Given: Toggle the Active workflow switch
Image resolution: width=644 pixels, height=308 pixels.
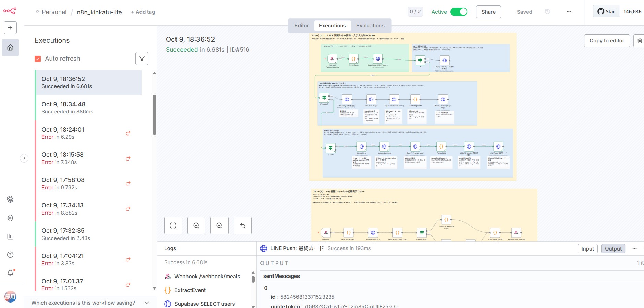Looking at the screenshot, I should click(459, 12).
